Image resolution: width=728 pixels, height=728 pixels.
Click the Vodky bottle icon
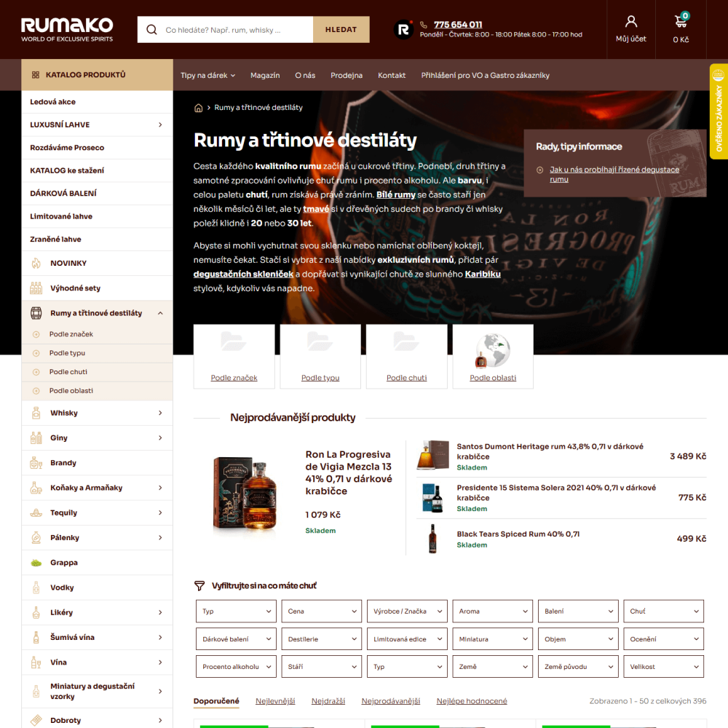[36, 587]
